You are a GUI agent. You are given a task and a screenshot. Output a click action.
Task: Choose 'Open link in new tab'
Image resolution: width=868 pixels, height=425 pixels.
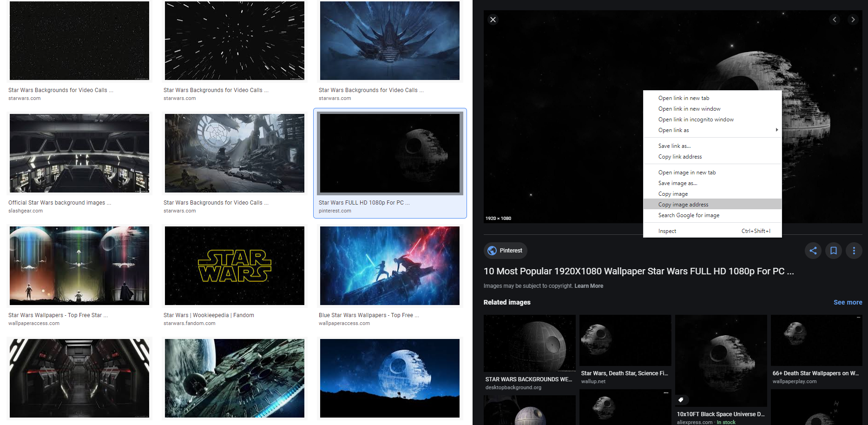click(712, 98)
